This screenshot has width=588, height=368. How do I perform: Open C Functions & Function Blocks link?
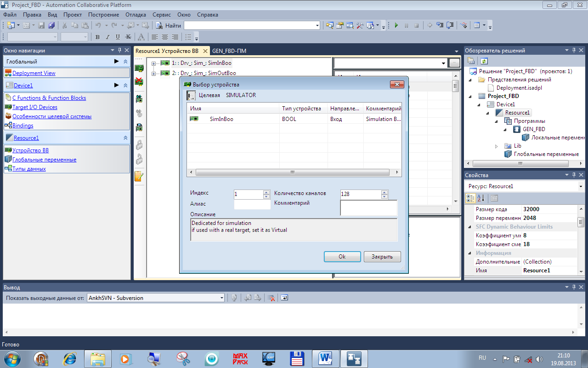pyautogui.click(x=49, y=98)
